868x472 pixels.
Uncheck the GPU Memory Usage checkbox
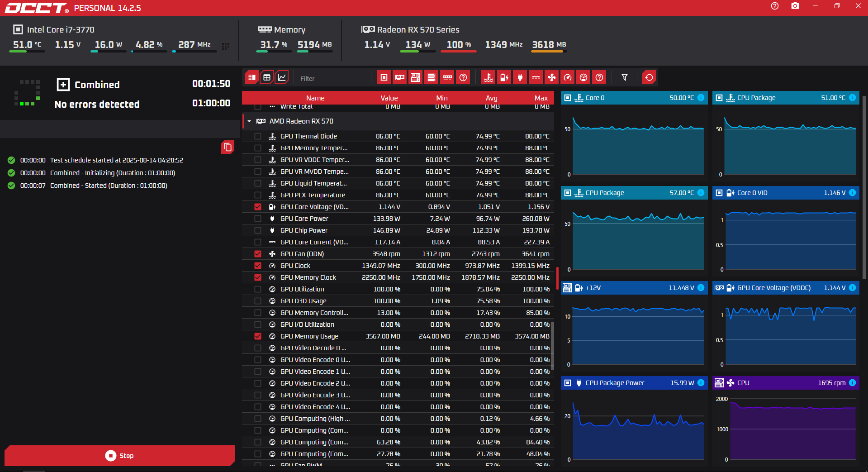point(258,336)
